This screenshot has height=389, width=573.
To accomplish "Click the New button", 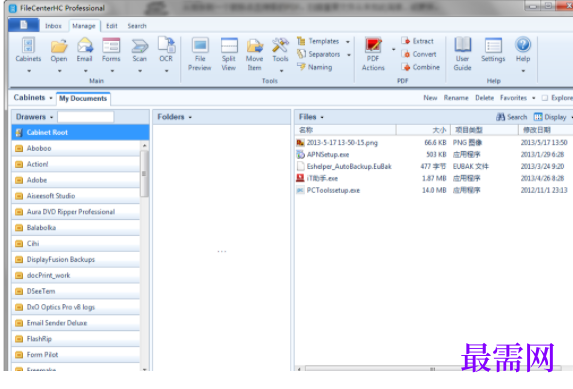I will [x=430, y=98].
